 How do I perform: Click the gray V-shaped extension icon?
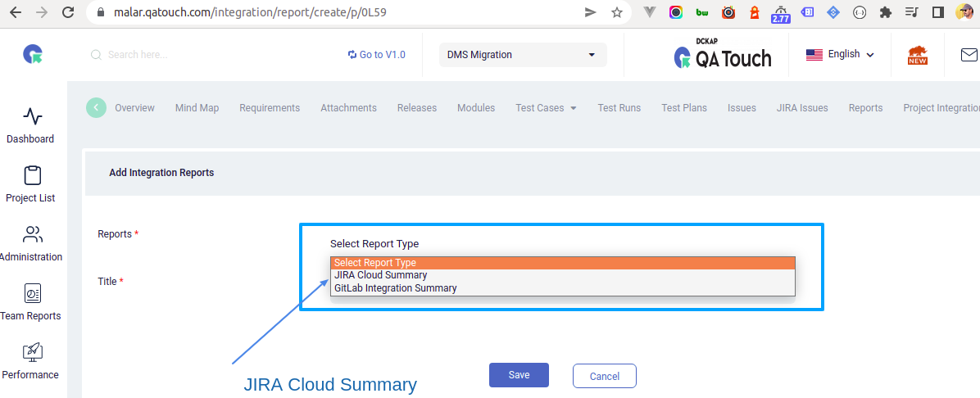pos(650,12)
